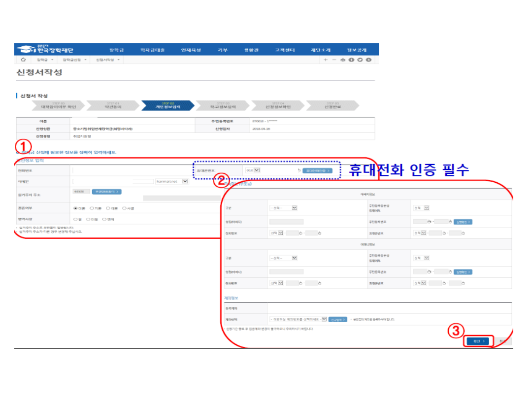Click the Facebook share icon
This screenshot has width=532, height=399.
(x=351, y=60)
